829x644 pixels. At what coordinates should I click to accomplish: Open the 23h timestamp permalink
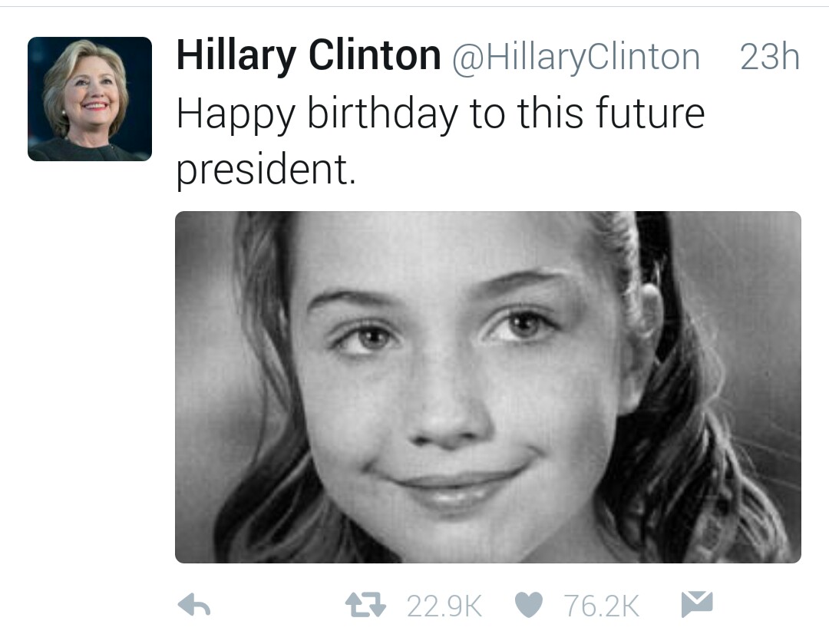pos(769,58)
